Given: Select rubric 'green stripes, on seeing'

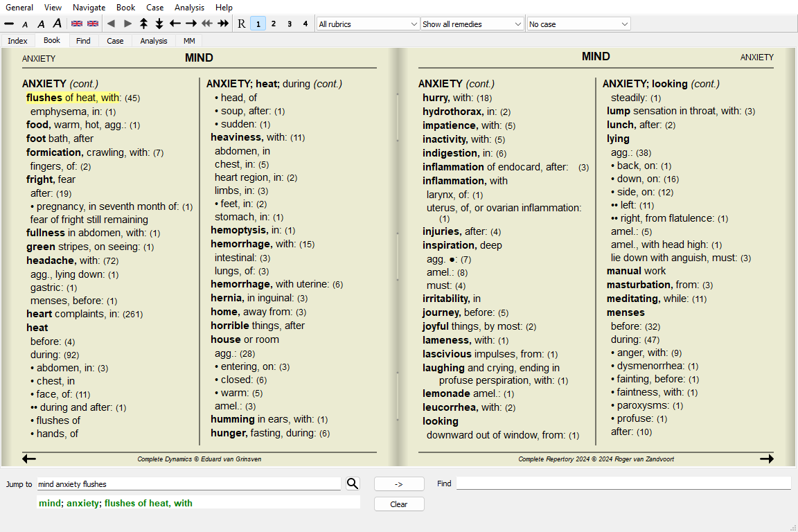Looking at the screenshot, I should click(x=90, y=247).
